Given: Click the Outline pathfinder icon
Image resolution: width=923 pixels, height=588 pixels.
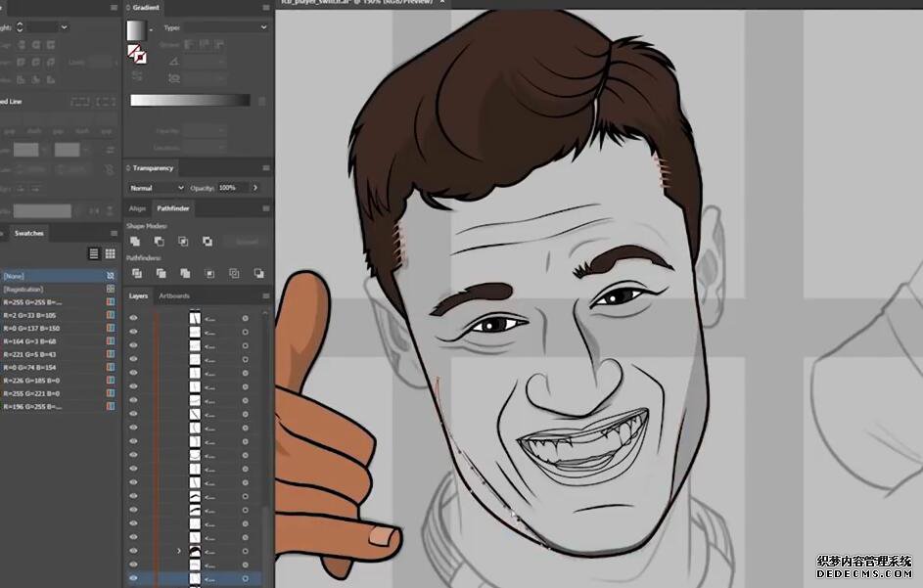Looking at the screenshot, I should pos(234,273).
